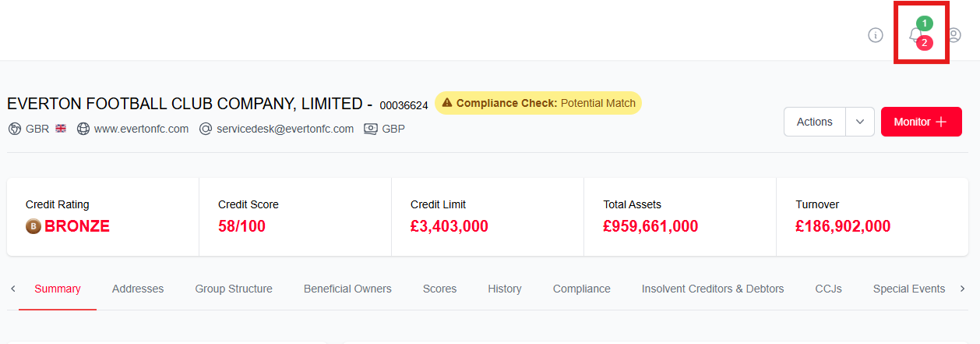Click the bronze rating medal icon
Image resolution: width=980 pixels, height=344 pixels.
tap(33, 227)
